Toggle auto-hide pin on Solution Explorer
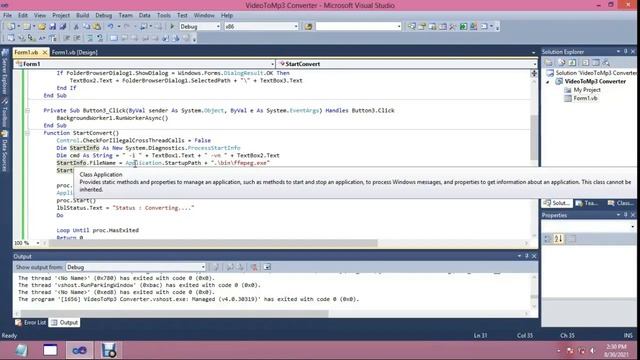Image resolution: width=640 pixels, height=360 pixels. (x=625, y=51)
